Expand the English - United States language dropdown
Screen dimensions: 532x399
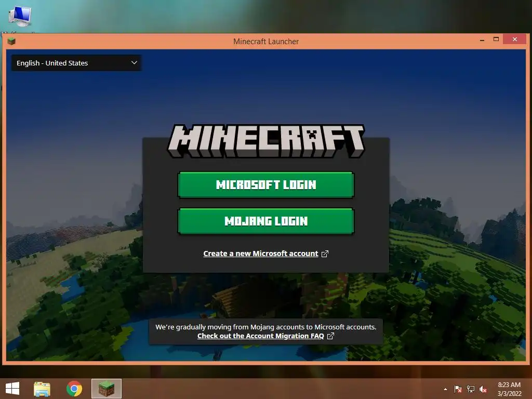click(76, 63)
